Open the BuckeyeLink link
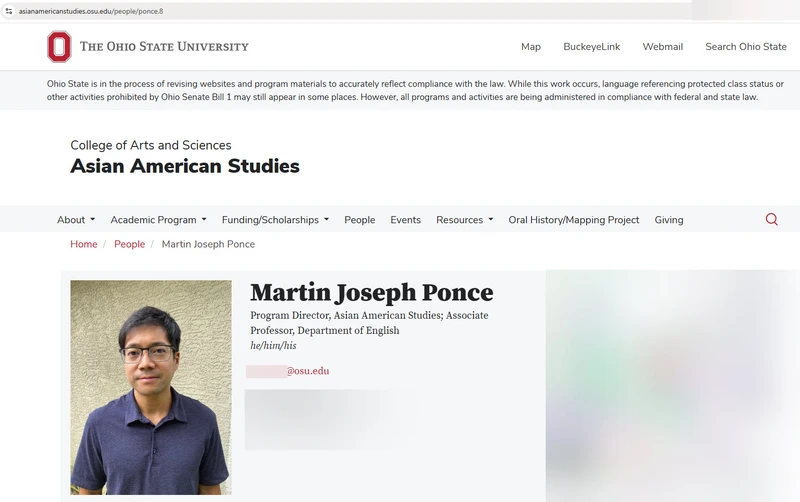 pyautogui.click(x=591, y=46)
